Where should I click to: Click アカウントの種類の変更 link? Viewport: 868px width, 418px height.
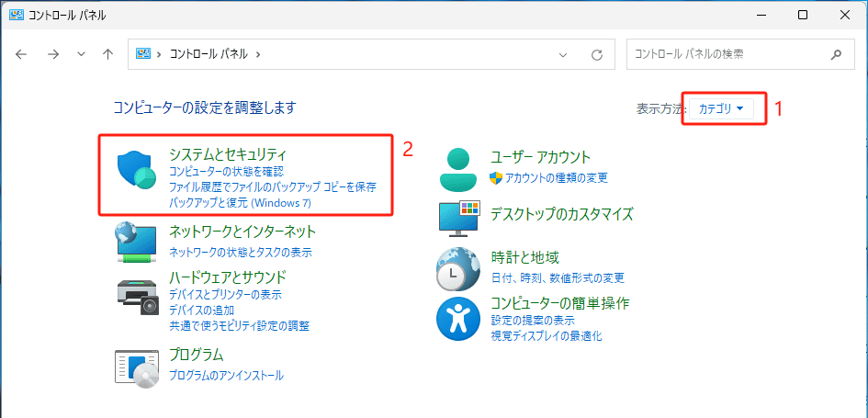[x=557, y=177]
